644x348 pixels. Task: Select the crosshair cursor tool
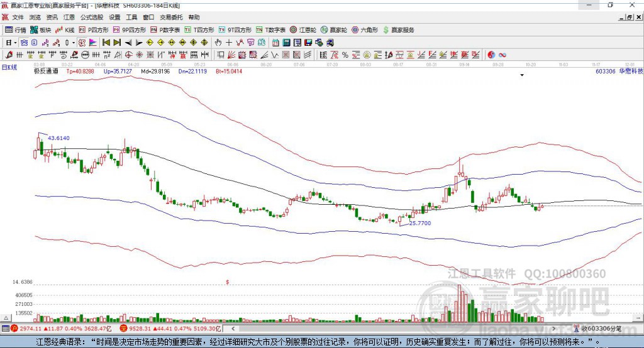(229, 42)
